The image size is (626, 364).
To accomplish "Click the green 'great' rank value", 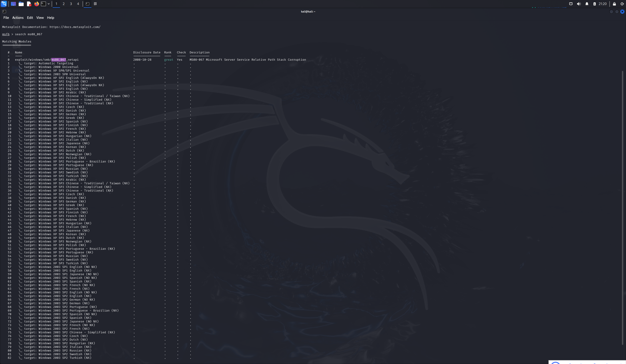I will tap(169, 60).
